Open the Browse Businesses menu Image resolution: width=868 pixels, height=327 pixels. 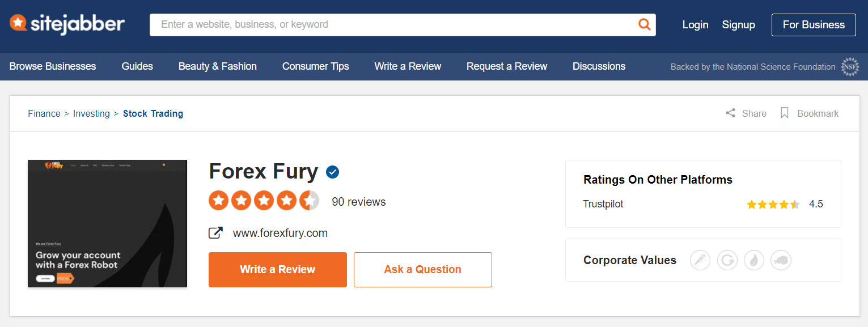click(53, 66)
